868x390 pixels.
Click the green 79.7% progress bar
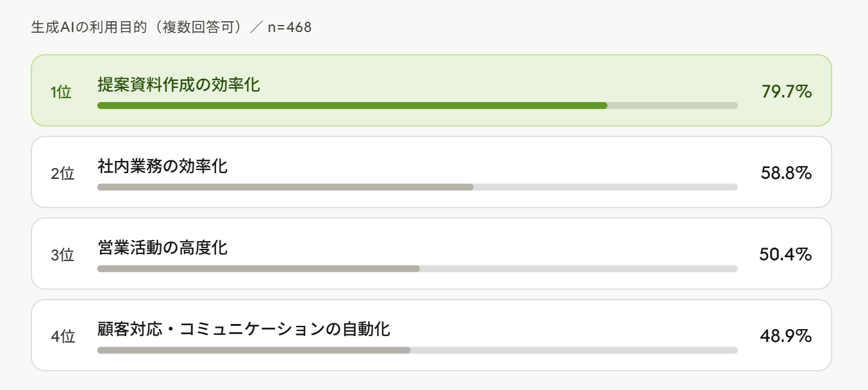pos(352,106)
